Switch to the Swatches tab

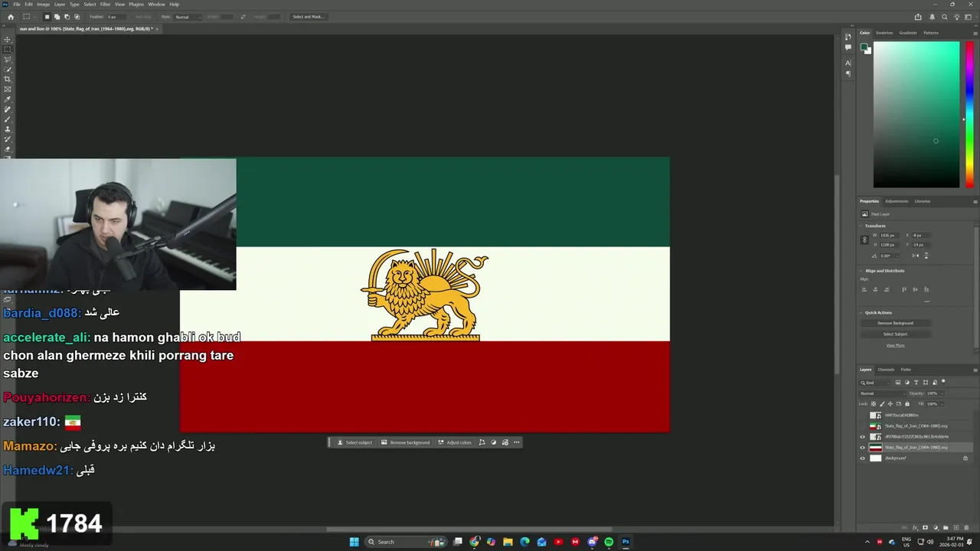[x=884, y=33]
